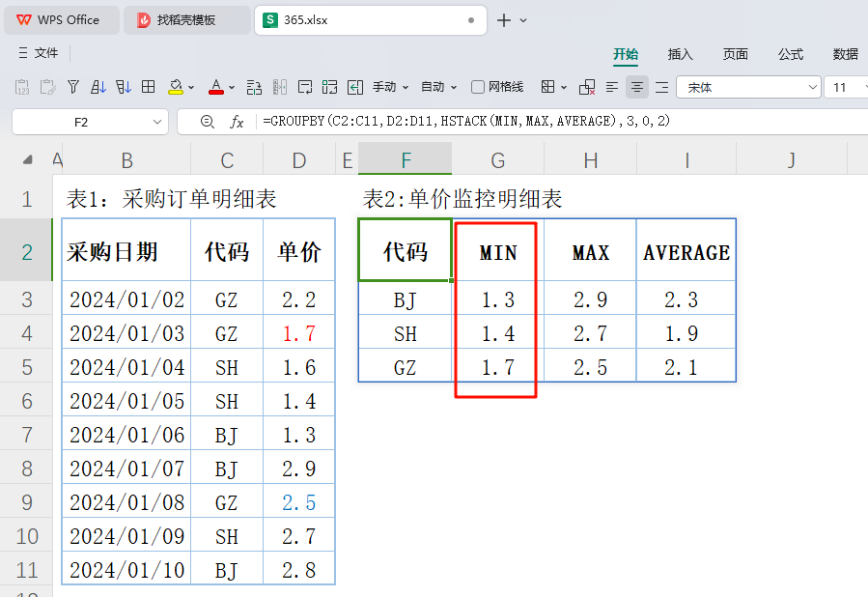Click the clear format icon with red x
The image size is (868, 597).
pyautogui.click(x=587, y=87)
